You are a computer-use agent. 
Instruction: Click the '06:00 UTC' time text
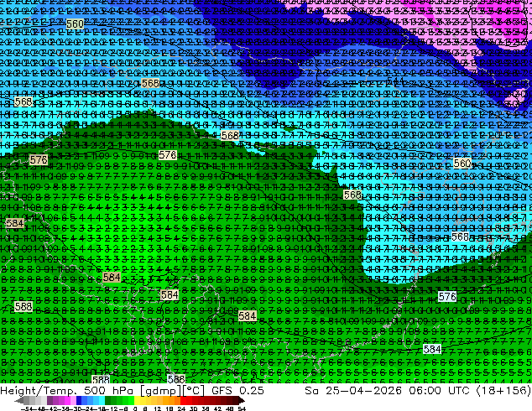click(x=439, y=391)
